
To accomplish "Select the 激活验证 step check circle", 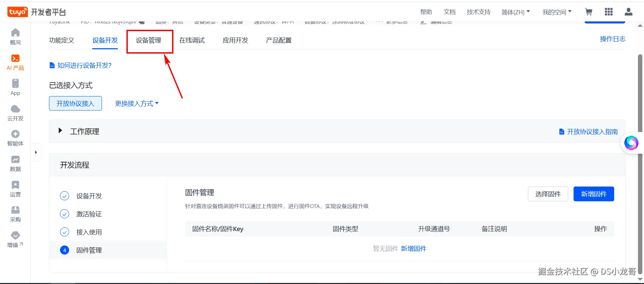I will pyautogui.click(x=64, y=214).
